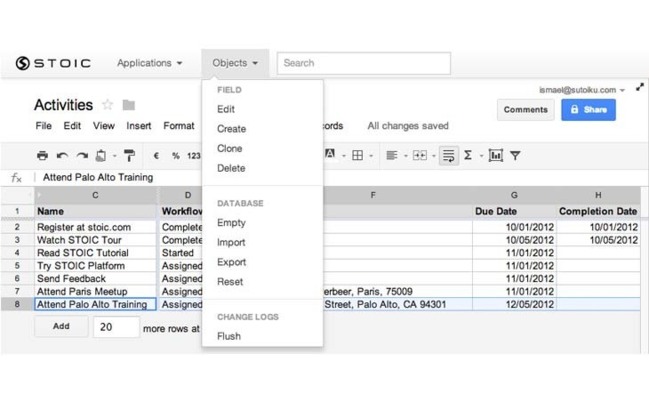This screenshot has height=402, width=649.
Task: Open the Comments button
Action: [x=525, y=110]
